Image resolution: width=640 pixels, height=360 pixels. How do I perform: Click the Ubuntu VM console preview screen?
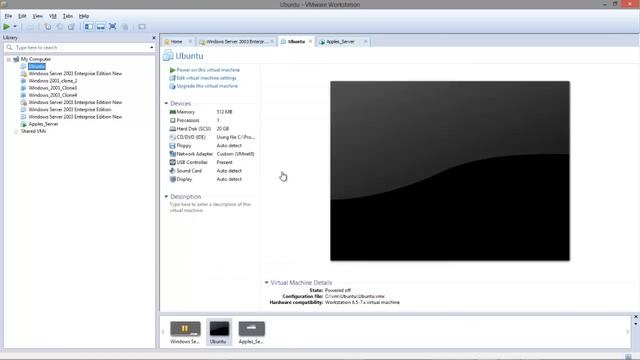(x=450, y=171)
